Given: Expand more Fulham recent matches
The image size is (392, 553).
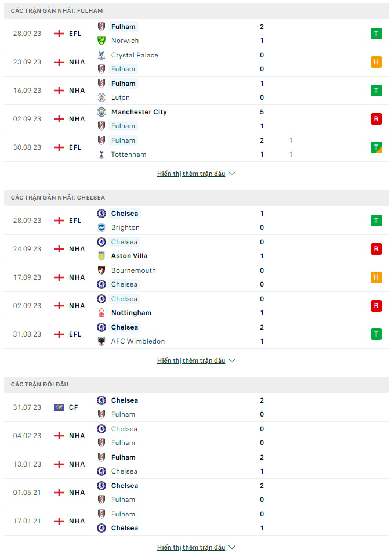Looking at the screenshot, I should click(x=196, y=174).
